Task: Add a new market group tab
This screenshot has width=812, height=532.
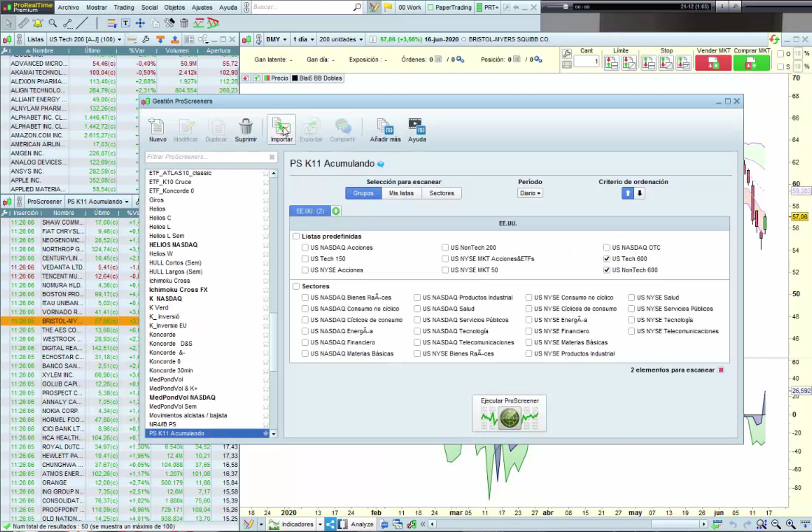Action: coord(336,211)
